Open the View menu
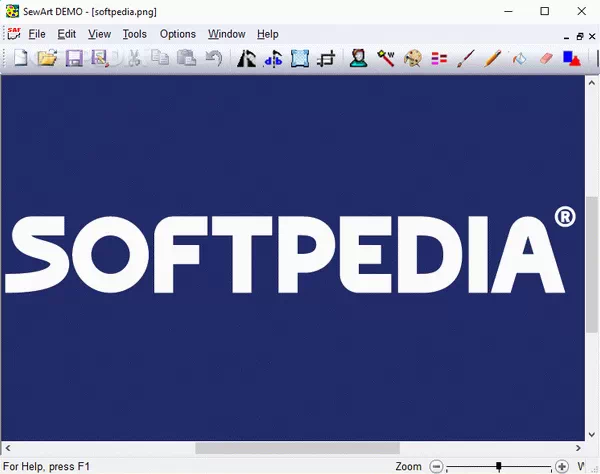The height and width of the screenshot is (474, 600). click(99, 34)
